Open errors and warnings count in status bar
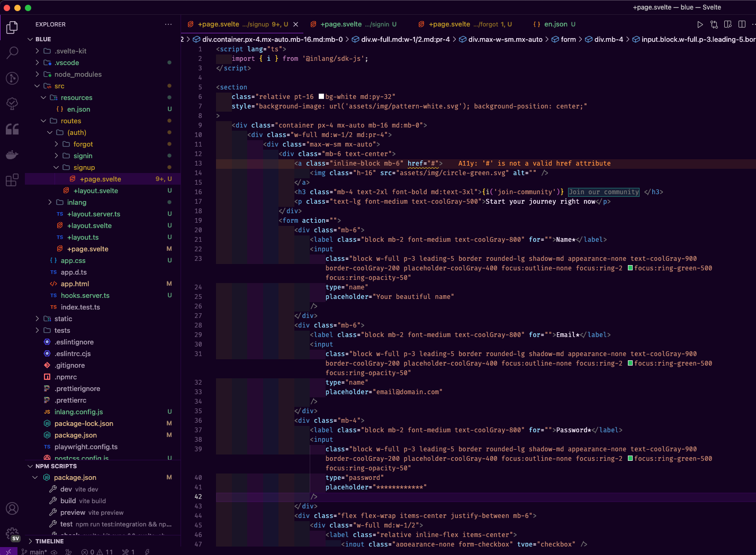 (x=97, y=552)
